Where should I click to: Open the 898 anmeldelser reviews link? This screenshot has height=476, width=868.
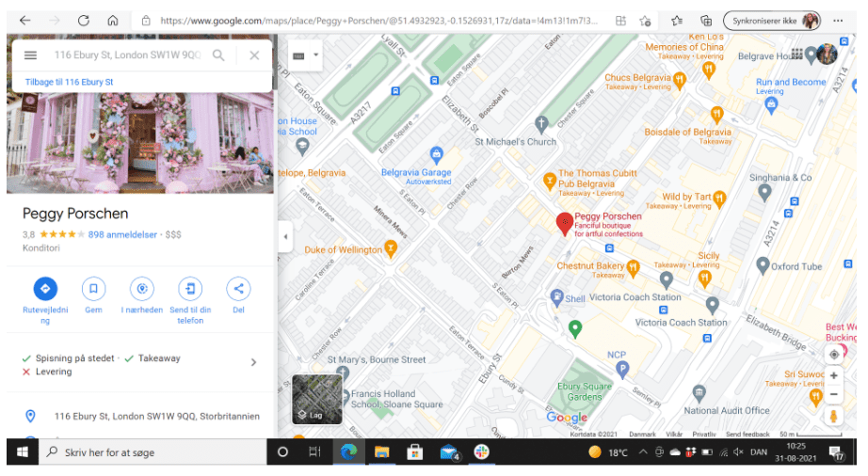[x=122, y=234]
